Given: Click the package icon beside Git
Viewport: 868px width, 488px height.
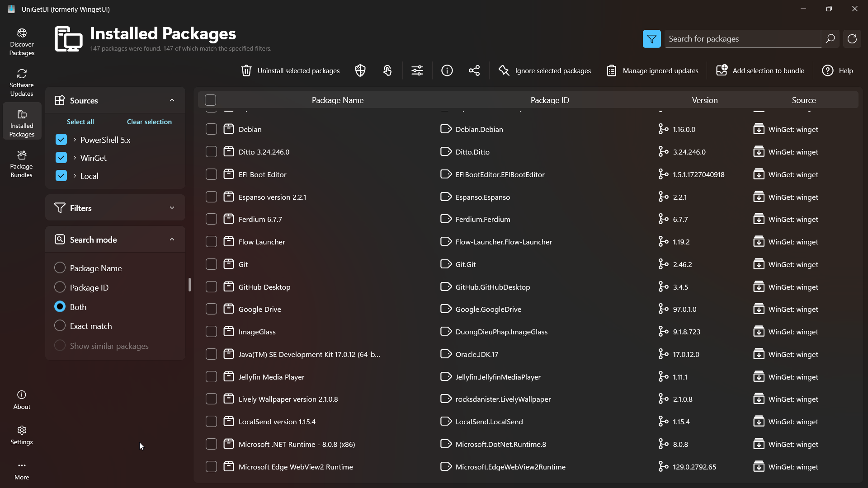Looking at the screenshot, I should click(x=229, y=264).
